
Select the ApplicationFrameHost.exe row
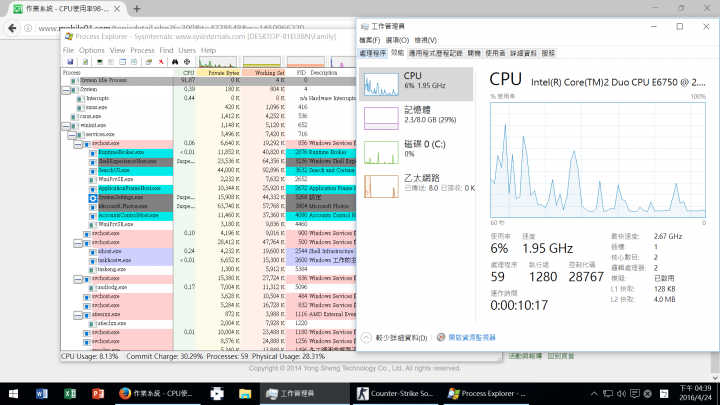(208, 188)
